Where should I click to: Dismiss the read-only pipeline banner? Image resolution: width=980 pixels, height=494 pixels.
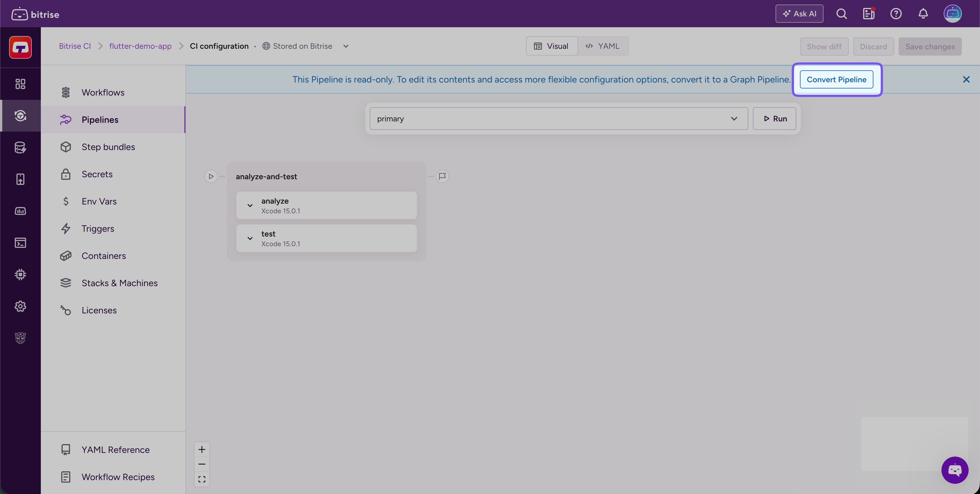point(966,79)
